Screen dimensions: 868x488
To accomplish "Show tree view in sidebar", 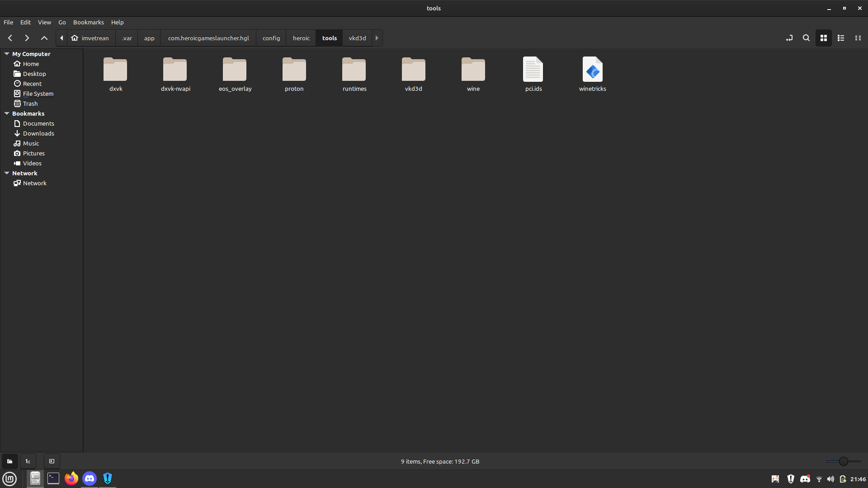I will tap(28, 461).
